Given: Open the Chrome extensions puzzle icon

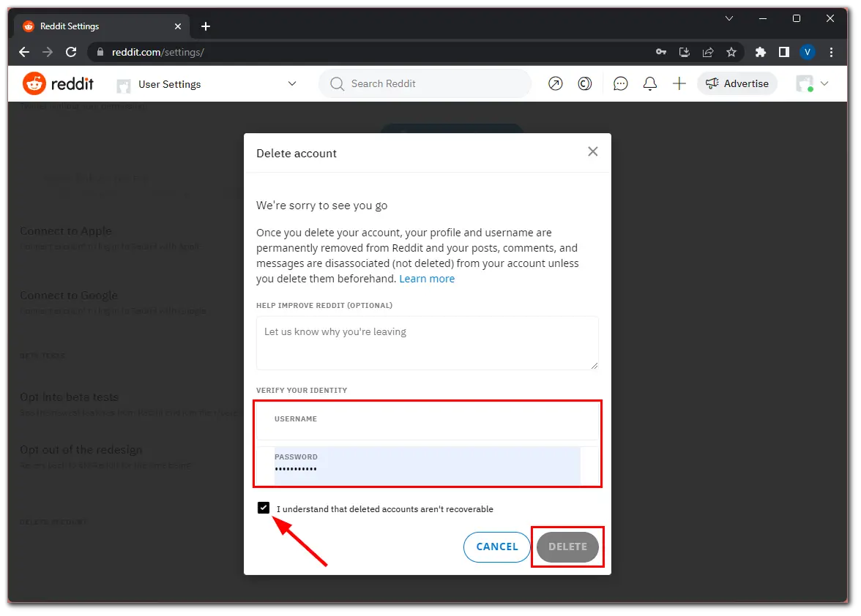Looking at the screenshot, I should click(760, 52).
